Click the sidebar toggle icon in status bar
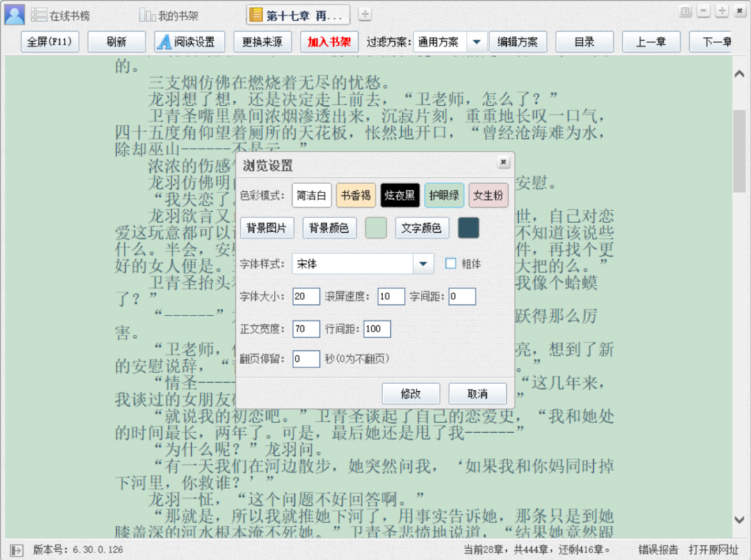This screenshot has height=560, width=751. [17, 550]
